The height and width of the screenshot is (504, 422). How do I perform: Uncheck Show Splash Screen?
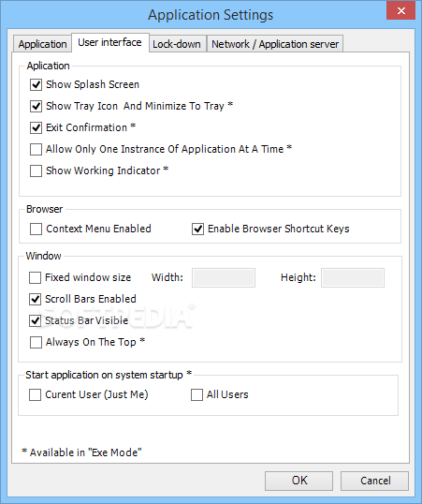tap(36, 85)
